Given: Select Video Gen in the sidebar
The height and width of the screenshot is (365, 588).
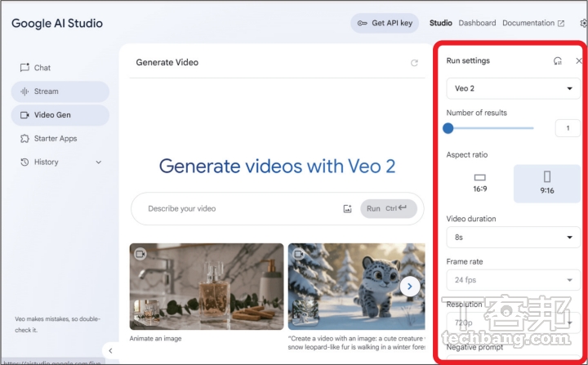Looking at the screenshot, I should [60, 115].
